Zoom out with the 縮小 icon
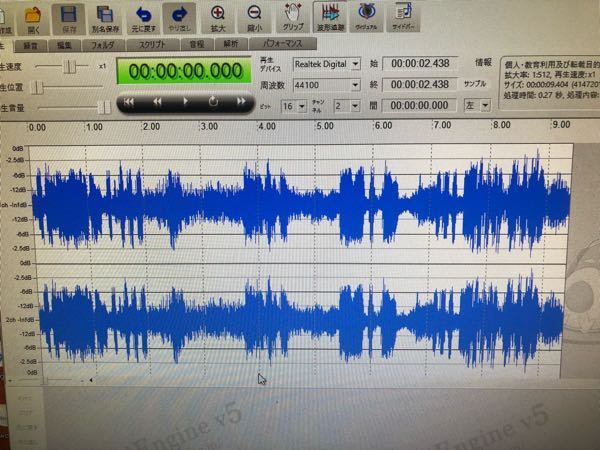The height and width of the screenshot is (450, 600). (x=254, y=18)
